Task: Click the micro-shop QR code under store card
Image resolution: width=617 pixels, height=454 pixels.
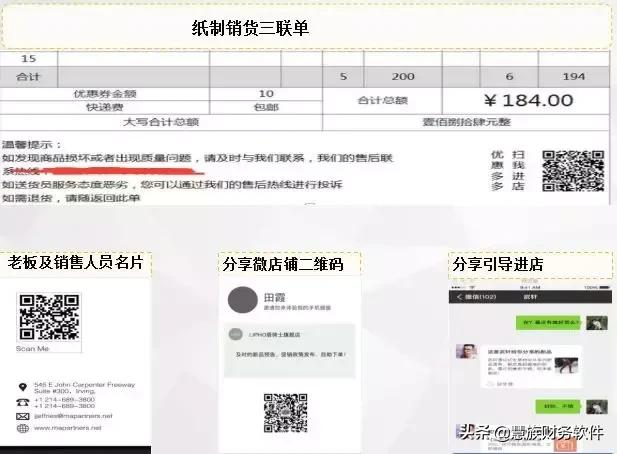Action: click(x=286, y=413)
